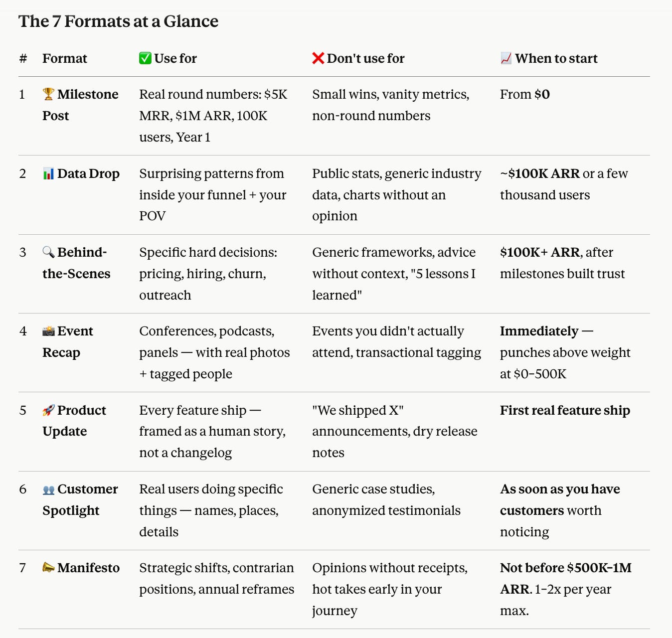Click the people icon beside Customer Spotlight
This screenshot has width=672, height=638.
(48, 489)
